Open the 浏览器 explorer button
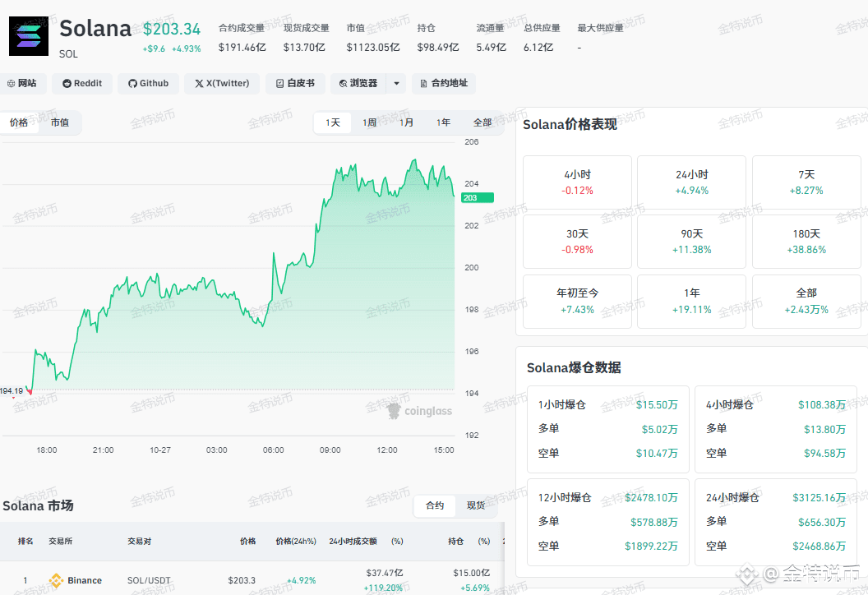 (358, 84)
